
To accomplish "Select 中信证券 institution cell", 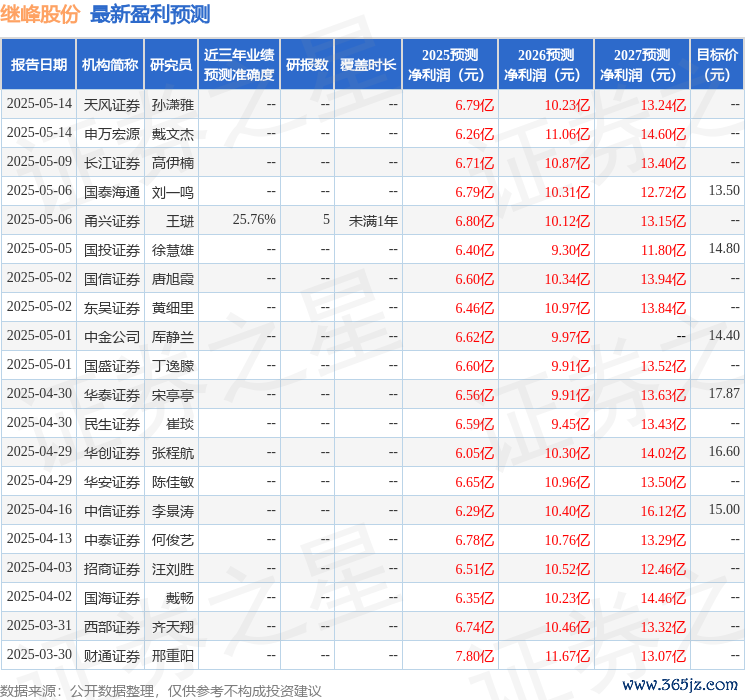I will pos(112,511).
